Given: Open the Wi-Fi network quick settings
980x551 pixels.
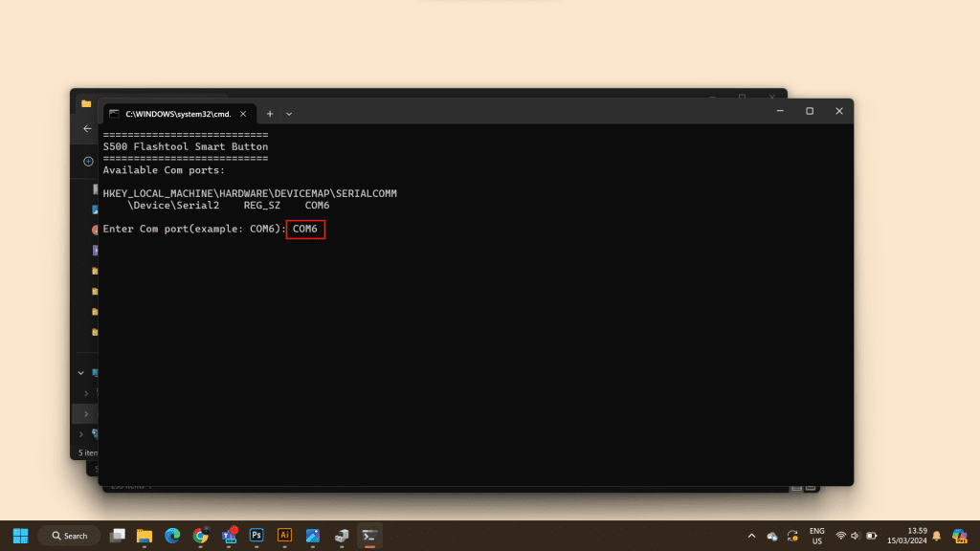Looking at the screenshot, I should [x=841, y=536].
